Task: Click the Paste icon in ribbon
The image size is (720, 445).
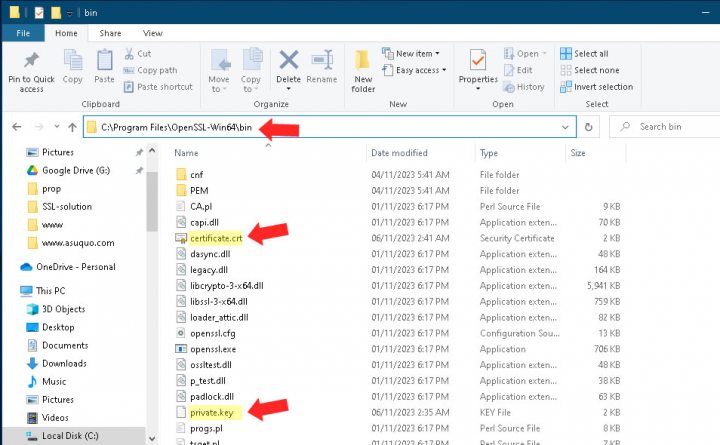Action: (104, 62)
